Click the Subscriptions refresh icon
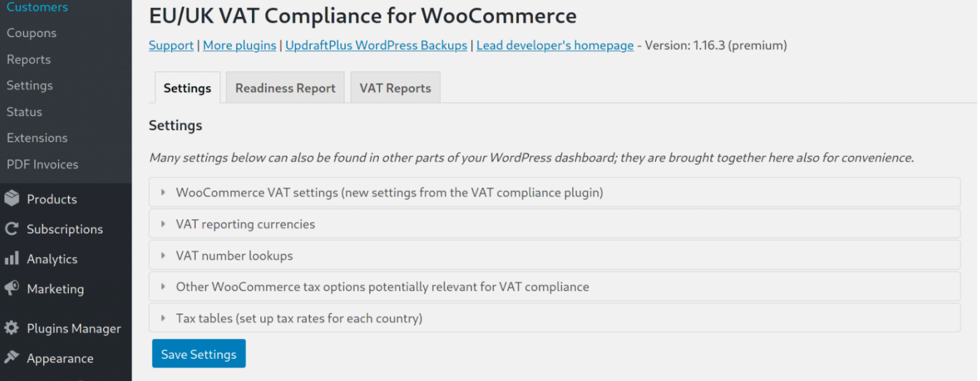The image size is (980, 381). click(11, 229)
